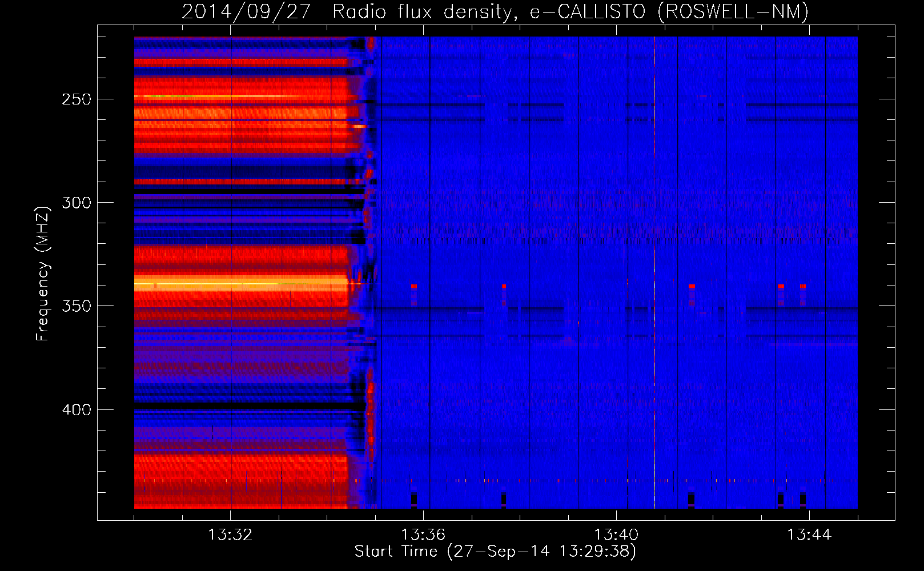Select the 'Frequency (MHZ)' y-axis label
The height and width of the screenshot is (571, 924).
(43, 274)
